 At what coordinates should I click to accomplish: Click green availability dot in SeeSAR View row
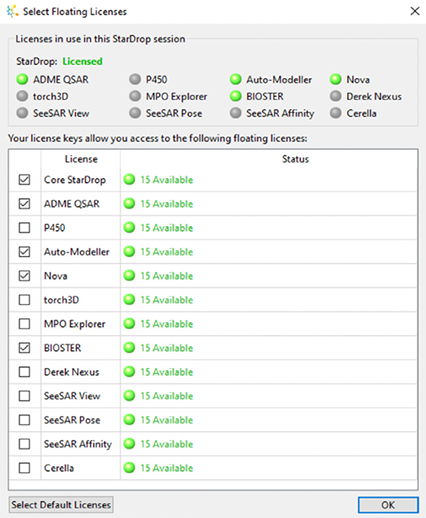(x=129, y=396)
